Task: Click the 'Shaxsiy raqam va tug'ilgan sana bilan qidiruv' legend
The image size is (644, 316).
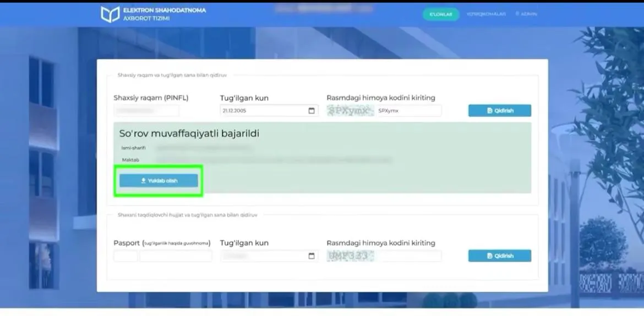Action: pyautogui.click(x=172, y=75)
